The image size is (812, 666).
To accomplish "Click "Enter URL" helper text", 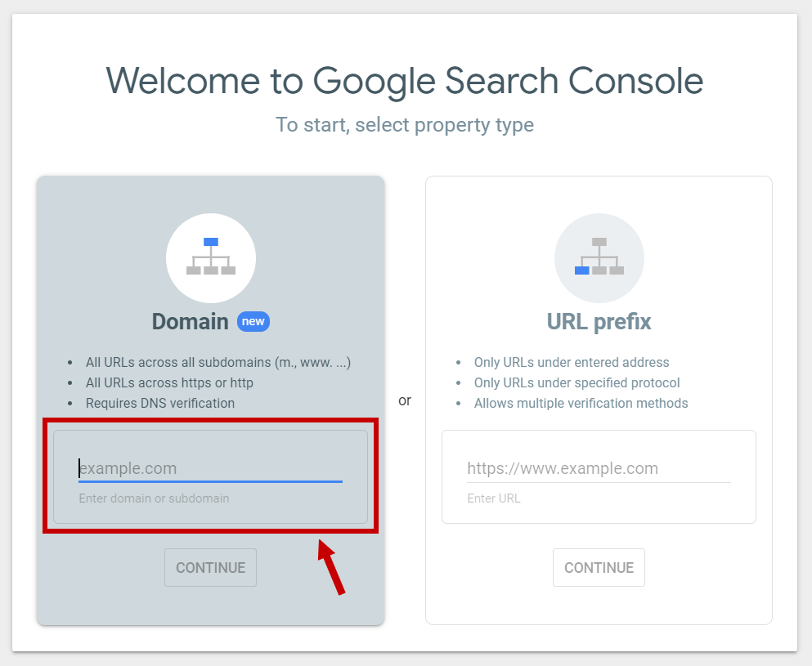I will [x=494, y=498].
